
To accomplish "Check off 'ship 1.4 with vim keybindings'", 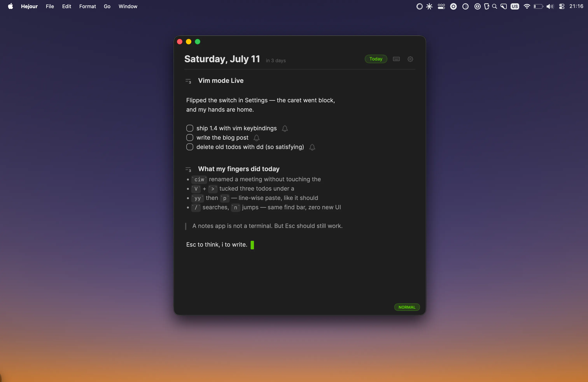I will pos(190,128).
